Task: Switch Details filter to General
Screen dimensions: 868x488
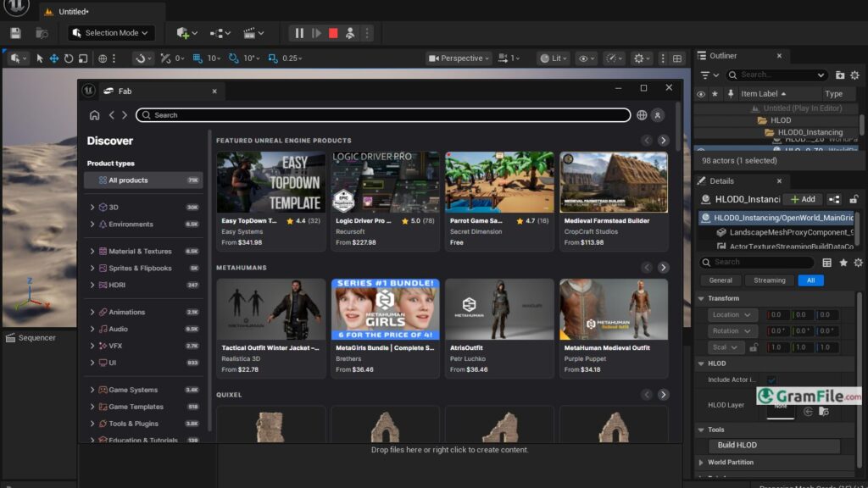Action: 721,280
